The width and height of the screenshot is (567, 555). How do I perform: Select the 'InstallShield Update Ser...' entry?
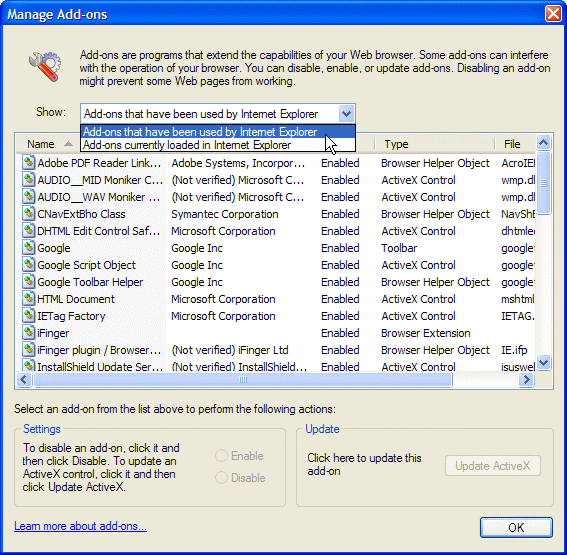tap(100, 366)
